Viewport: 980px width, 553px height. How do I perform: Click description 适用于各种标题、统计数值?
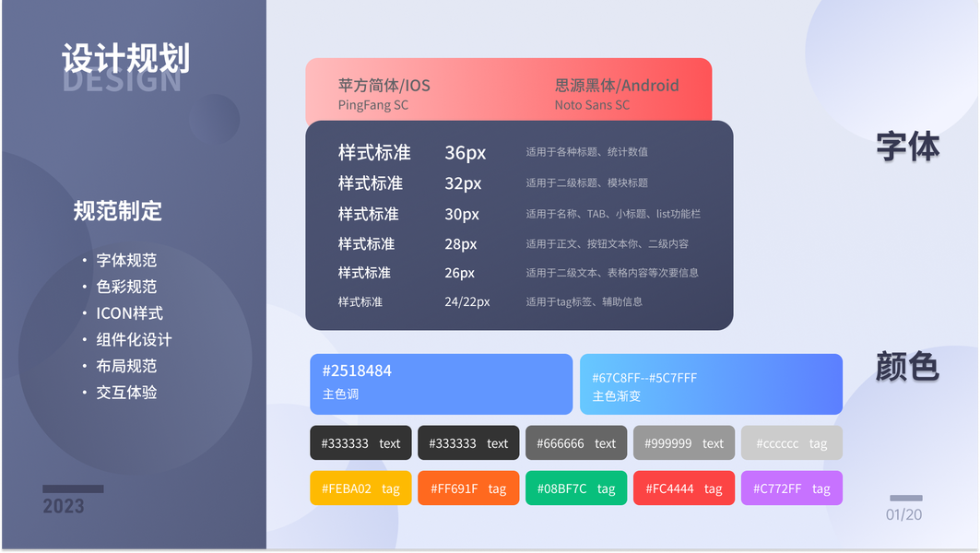[x=586, y=152]
